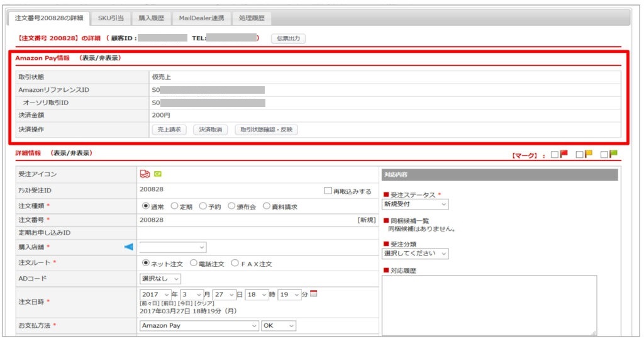Image resolution: width=644 pixels, height=341 pixels.
Task: Check the red flag mark checkbox
Action: point(555,155)
